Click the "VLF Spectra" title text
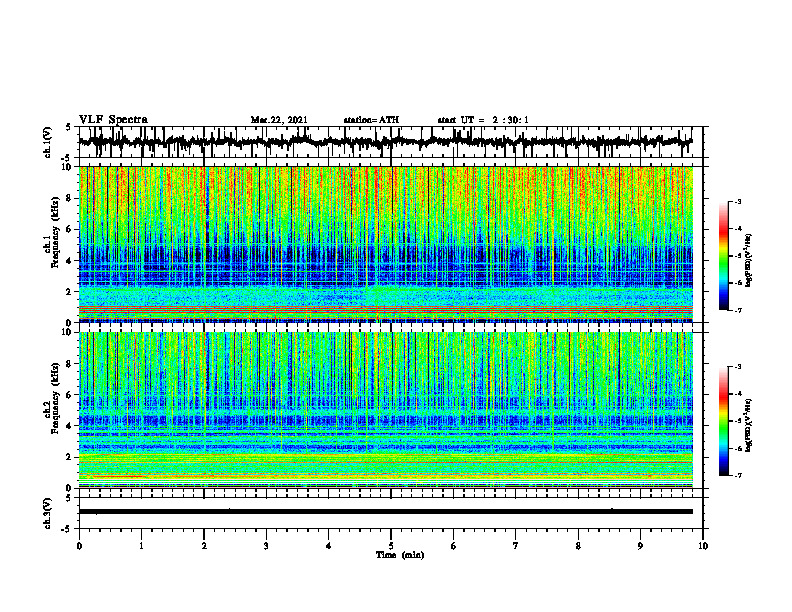Screen dimensions: 792x612 (x=113, y=120)
